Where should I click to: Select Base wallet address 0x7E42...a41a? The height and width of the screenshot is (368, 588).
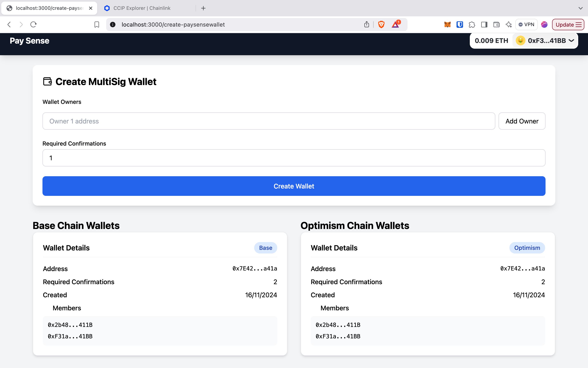coord(255,268)
